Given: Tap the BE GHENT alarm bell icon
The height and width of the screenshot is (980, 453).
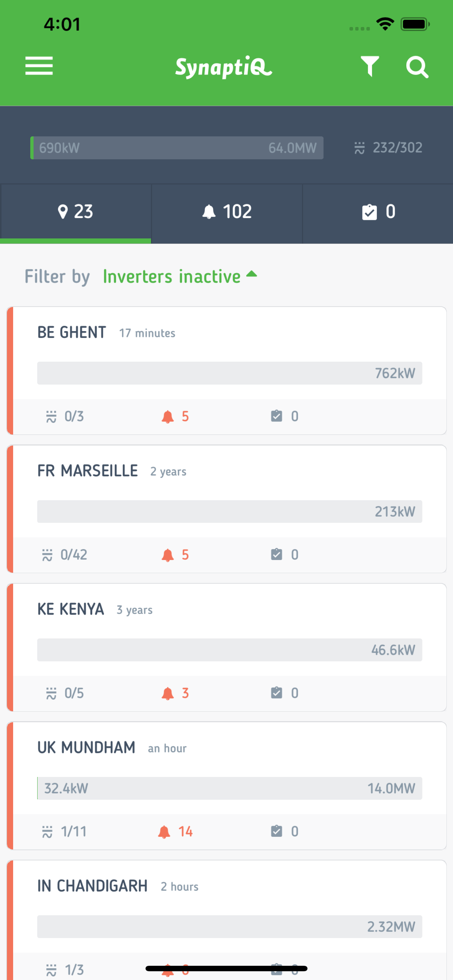Looking at the screenshot, I should tap(167, 417).
